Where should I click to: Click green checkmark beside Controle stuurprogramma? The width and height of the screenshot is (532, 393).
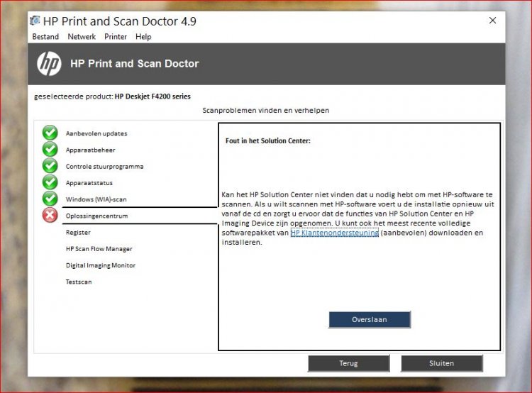click(x=50, y=166)
